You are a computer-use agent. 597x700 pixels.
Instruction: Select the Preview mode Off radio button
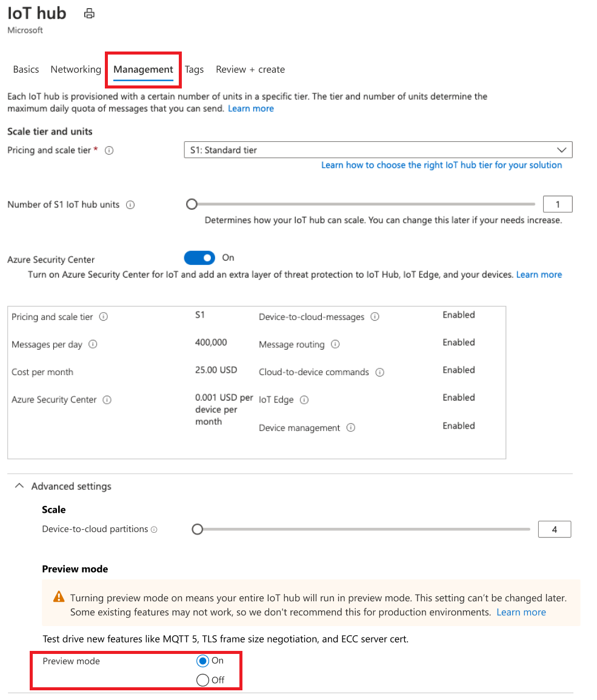point(202,680)
